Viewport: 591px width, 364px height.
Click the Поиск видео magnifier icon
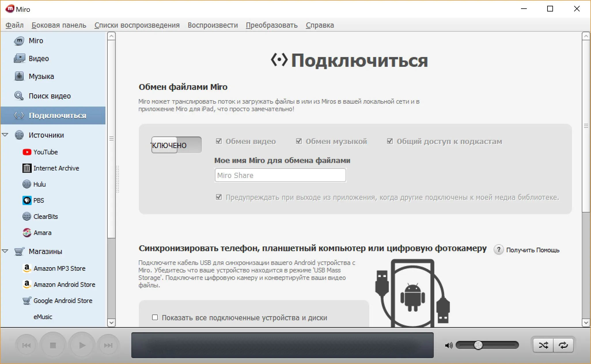coord(19,96)
